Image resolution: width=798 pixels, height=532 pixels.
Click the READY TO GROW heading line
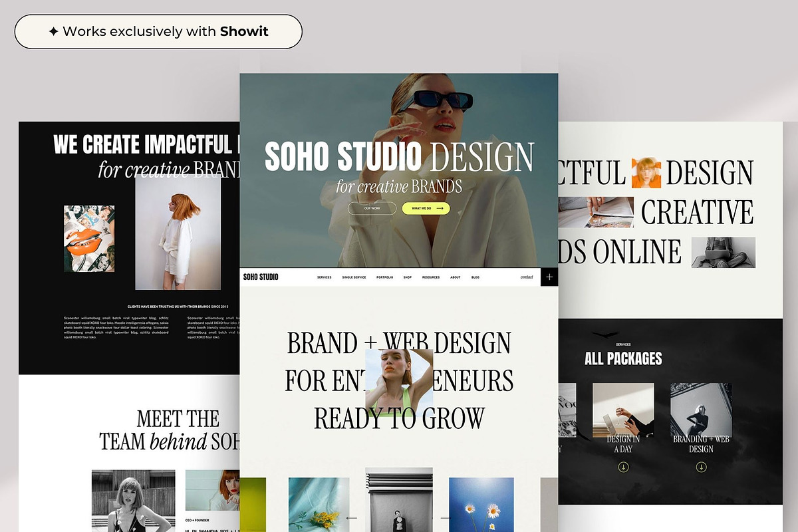(399, 419)
